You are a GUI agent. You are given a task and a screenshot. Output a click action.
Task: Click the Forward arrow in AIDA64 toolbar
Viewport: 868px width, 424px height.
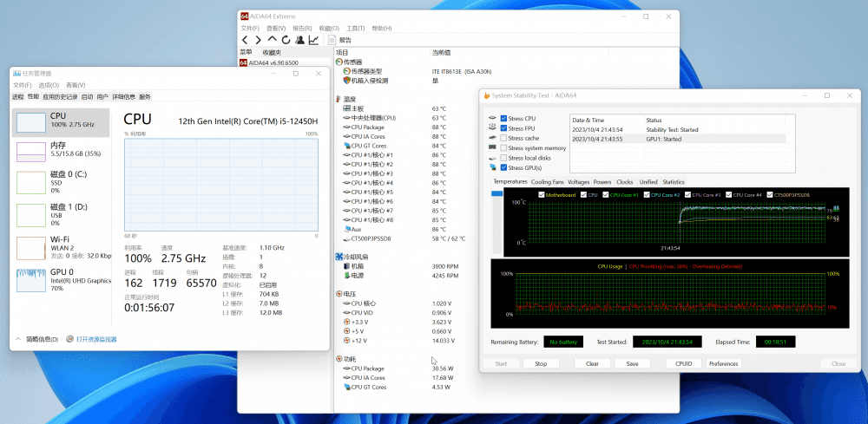258,40
